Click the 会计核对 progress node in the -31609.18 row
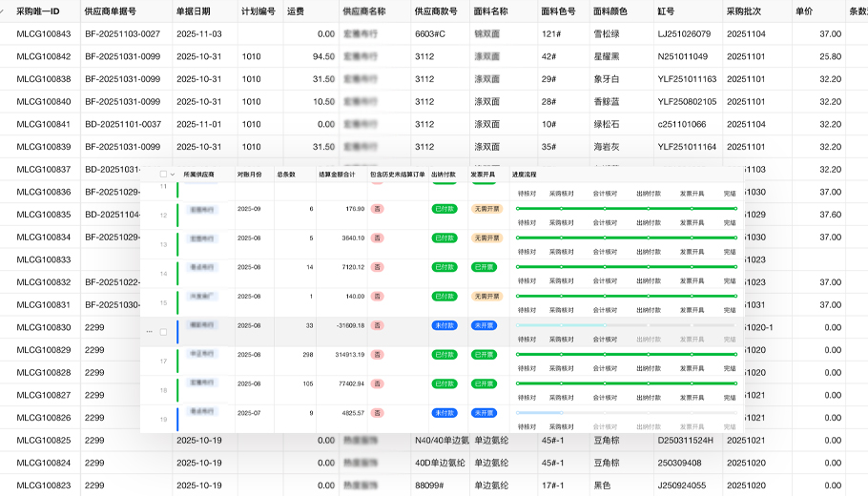 [605, 325]
